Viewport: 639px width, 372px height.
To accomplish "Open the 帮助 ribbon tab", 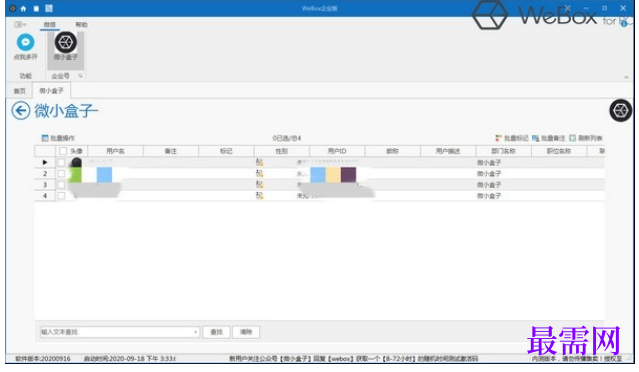I will (x=82, y=24).
